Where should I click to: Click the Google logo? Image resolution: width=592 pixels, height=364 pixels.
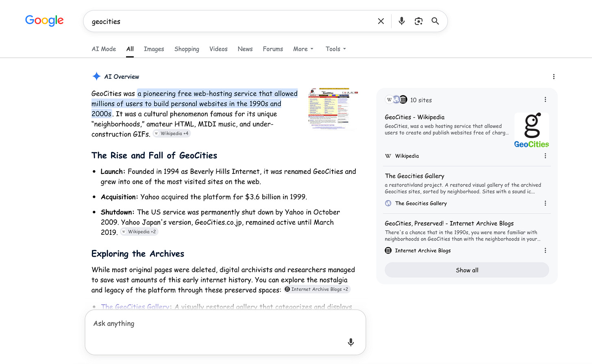click(x=44, y=20)
